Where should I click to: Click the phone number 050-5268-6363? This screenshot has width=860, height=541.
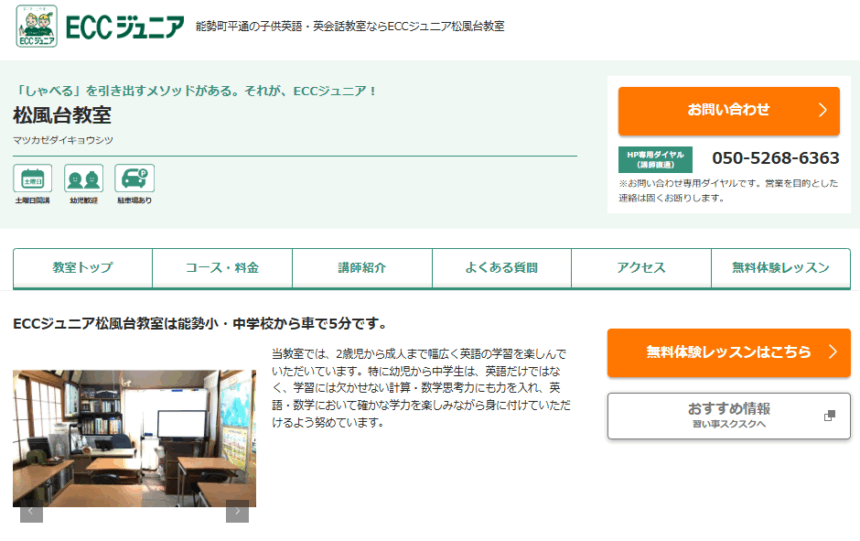(x=775, y=158)
